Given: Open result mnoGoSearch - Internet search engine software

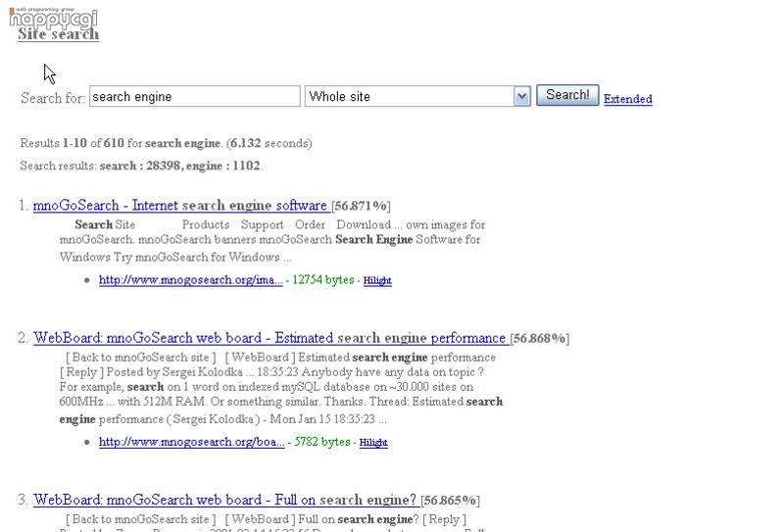Looking at the screenshot, I should click(180, 206).
